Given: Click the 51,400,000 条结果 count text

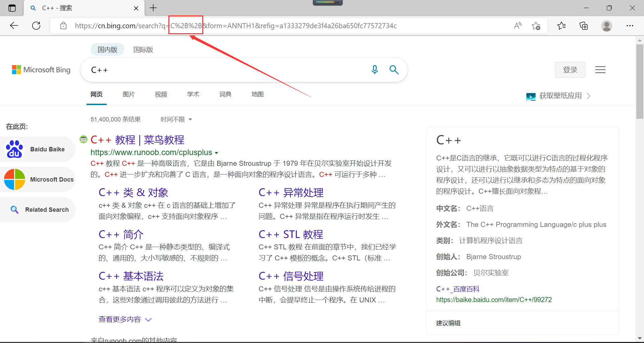Looking at the screenshot, I should point(115,119).
